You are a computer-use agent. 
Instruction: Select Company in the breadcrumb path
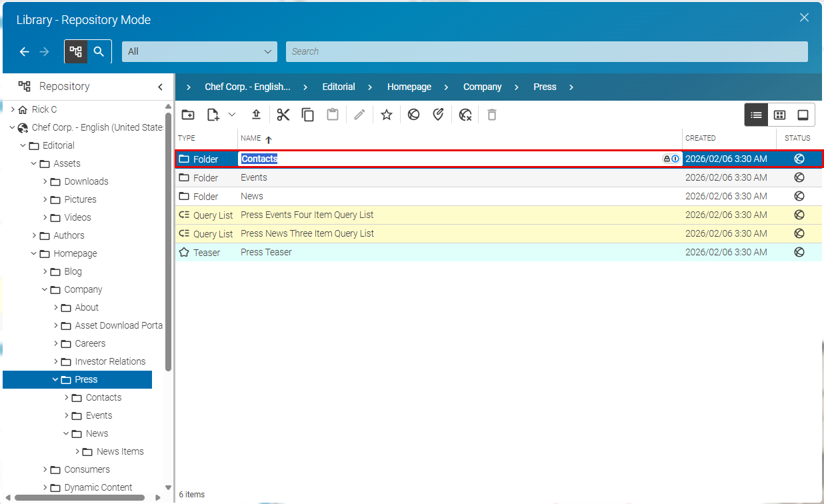[482, 87]
